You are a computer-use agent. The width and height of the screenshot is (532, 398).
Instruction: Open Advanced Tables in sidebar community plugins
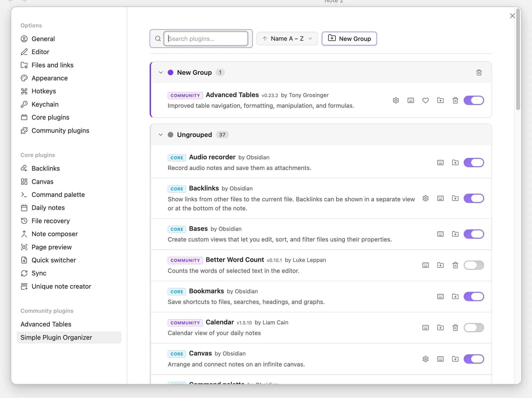pos(69,324)
